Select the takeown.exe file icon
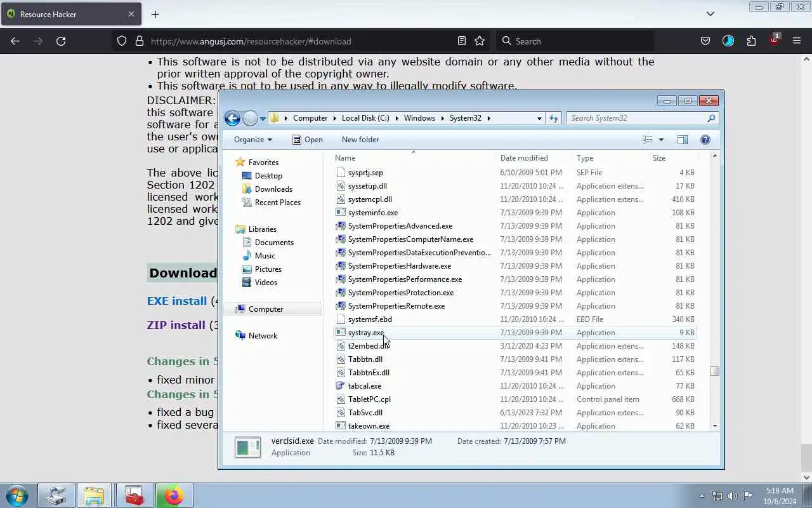 click(341, 426)
